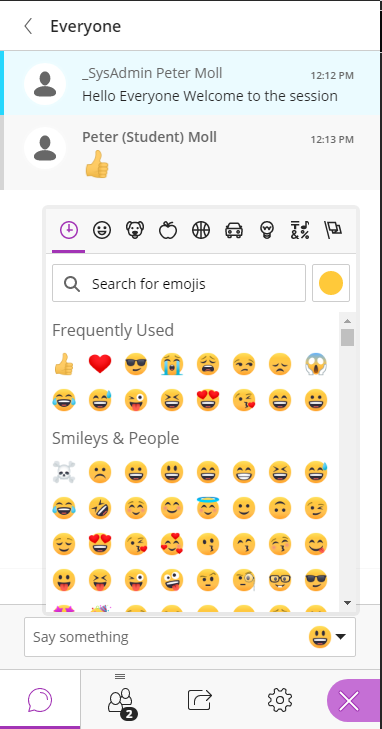Screen dimensions: 382x729
Task: Open the Animals & Nature emoji category
Action: click(135, 230)
